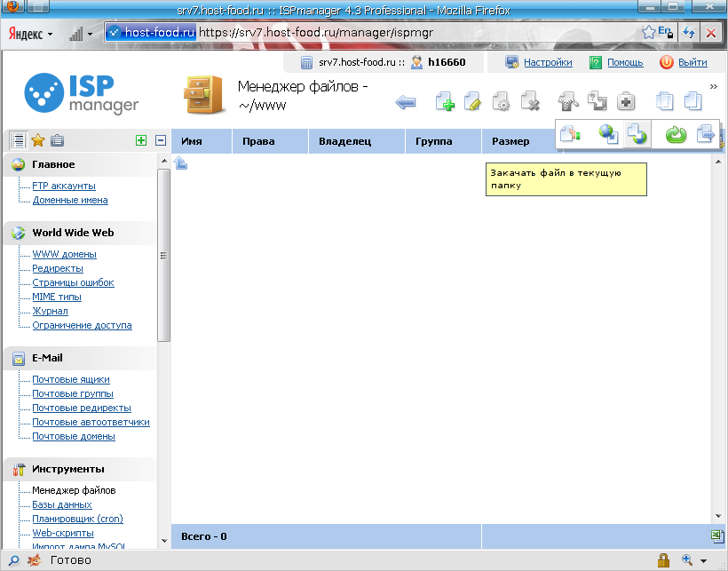This screenshot has height=571, width=728.
Task: Sort file list by Размер column
Action: (x=510, y=141)
